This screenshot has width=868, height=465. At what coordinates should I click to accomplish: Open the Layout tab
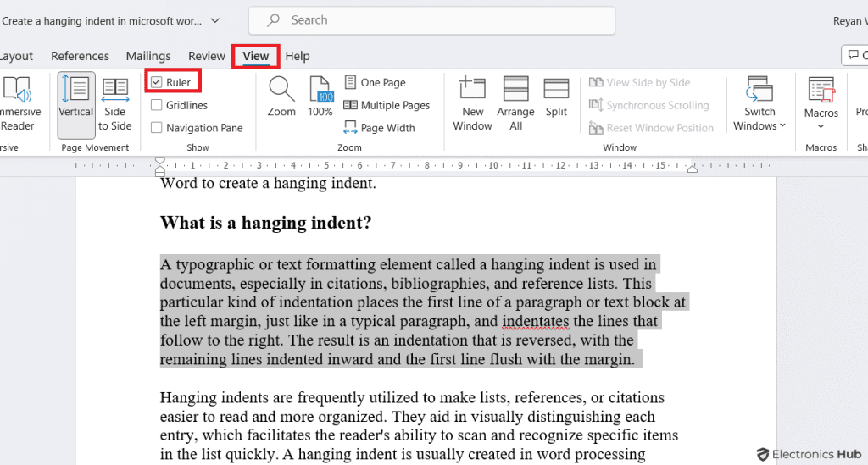17,56
